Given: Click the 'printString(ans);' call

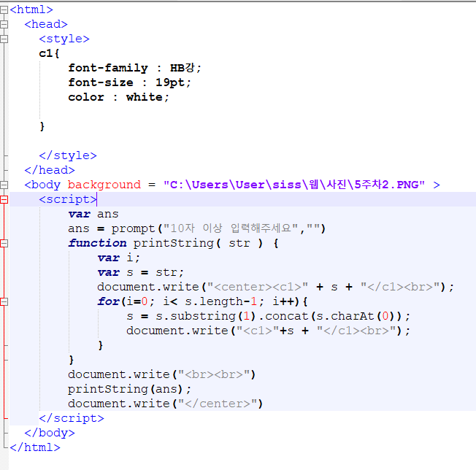Looking at the screenshot, I should coord(130,389).
